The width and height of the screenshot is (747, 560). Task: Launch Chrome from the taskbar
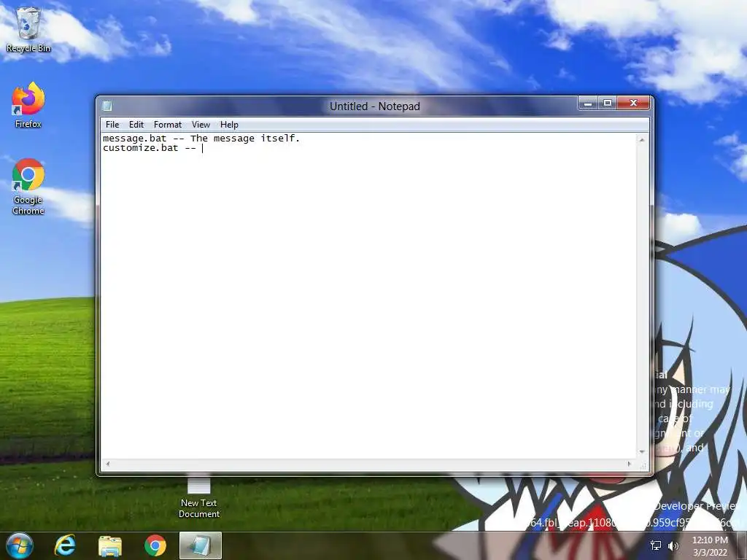click(155, 545)
